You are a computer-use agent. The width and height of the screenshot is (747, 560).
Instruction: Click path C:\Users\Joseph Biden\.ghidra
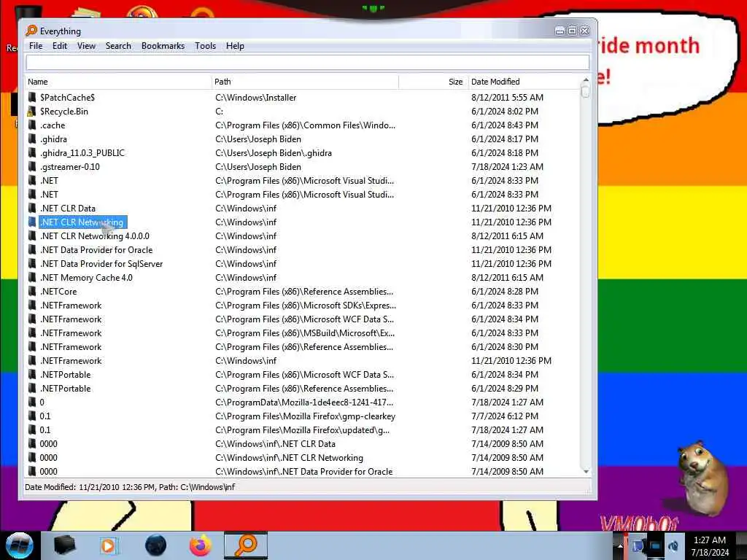click(273, 153)
